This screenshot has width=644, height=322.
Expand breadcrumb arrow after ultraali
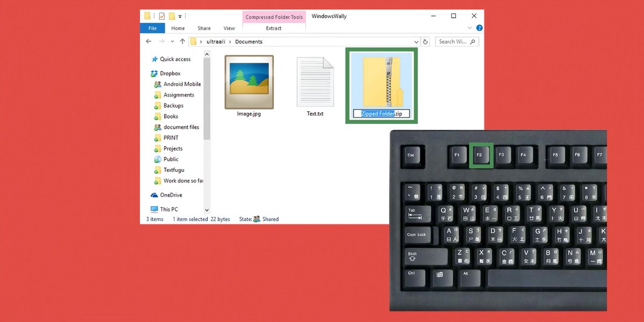pyautogui.click(x=231, y=41)
